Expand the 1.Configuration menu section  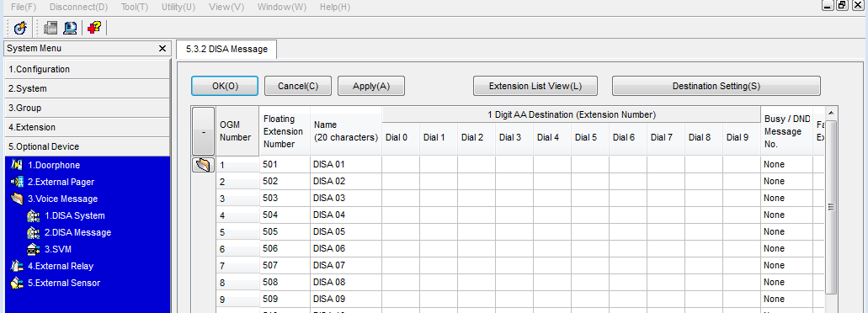(x=86, y=69)
